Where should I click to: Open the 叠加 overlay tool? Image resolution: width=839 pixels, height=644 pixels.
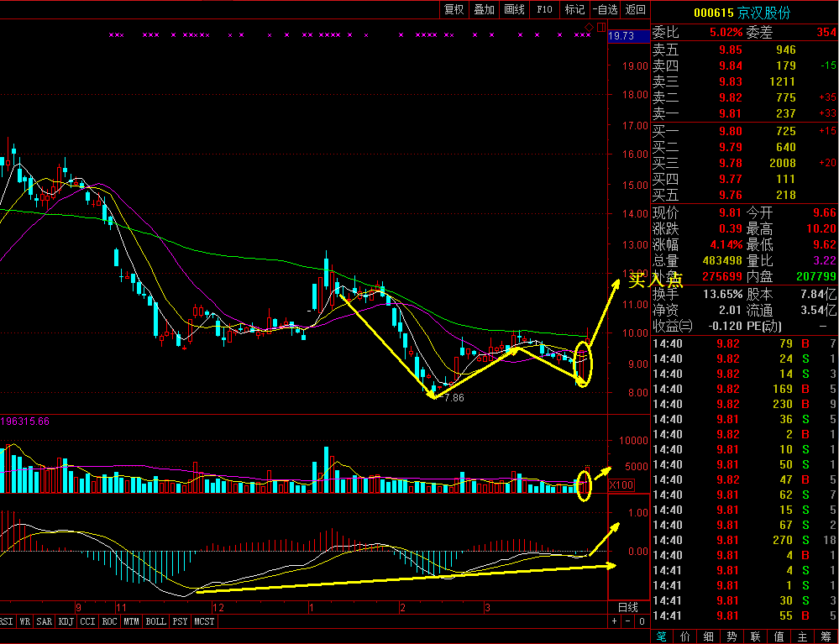click(x=484, y=9)
